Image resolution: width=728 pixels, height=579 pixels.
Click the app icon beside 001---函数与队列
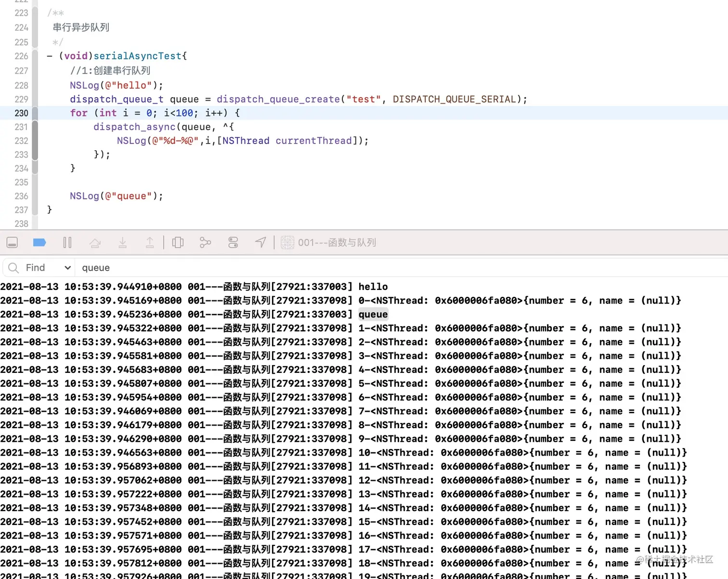(x=287, y=242)
